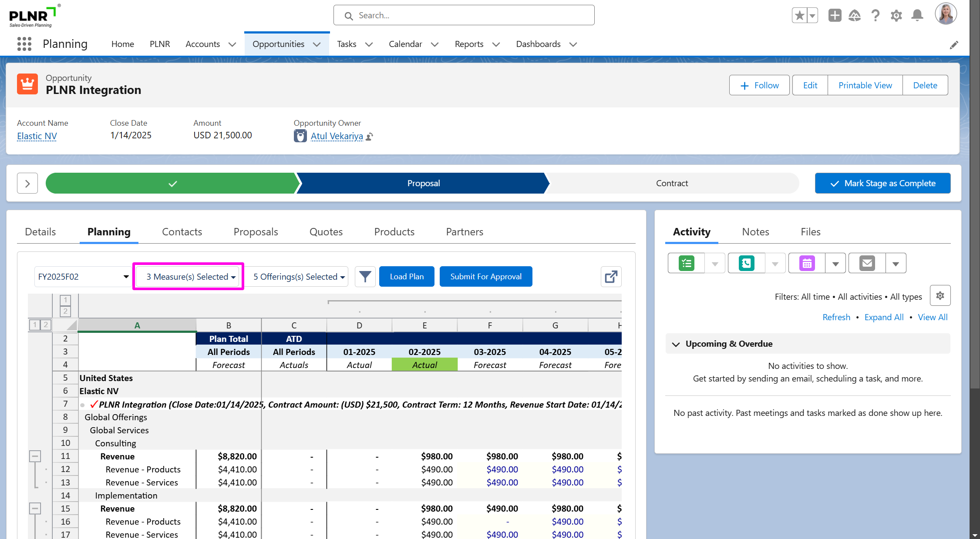Click the Contract stage in path
The image size is (980, 539).
tap(672, 183)
